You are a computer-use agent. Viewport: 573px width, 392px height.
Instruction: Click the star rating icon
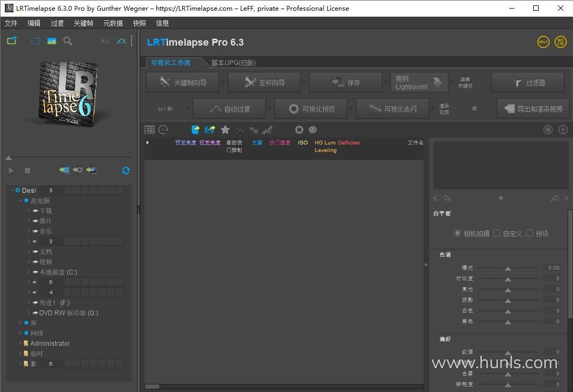226,130
